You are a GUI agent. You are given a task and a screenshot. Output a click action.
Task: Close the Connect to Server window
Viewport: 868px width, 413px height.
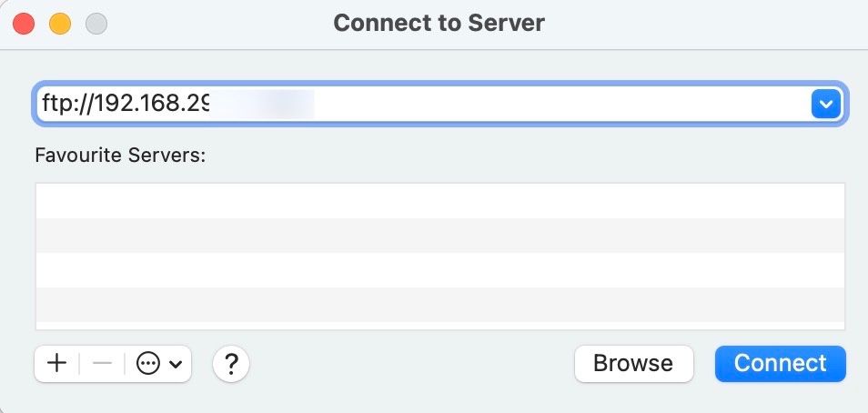(x=25, y=23)
